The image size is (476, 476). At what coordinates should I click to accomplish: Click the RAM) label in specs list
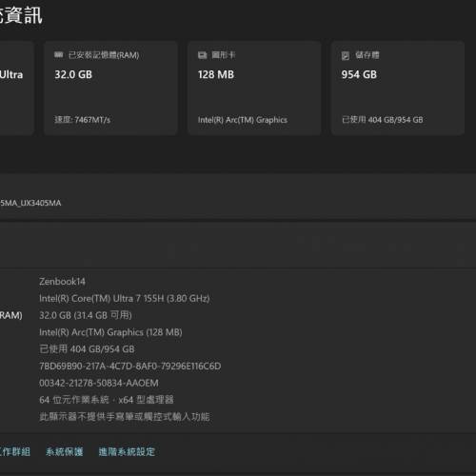click(11, 315)
